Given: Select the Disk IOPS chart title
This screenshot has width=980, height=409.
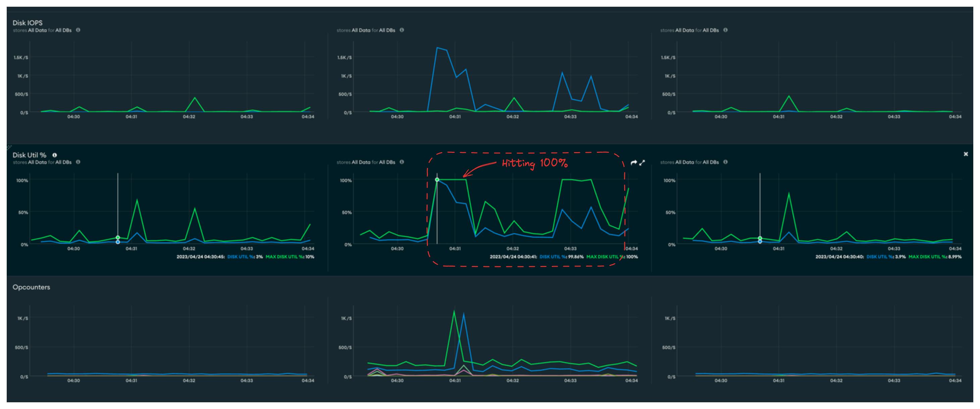Looking at the screenshot, I should pyautogui.click(x=28, y=23).
